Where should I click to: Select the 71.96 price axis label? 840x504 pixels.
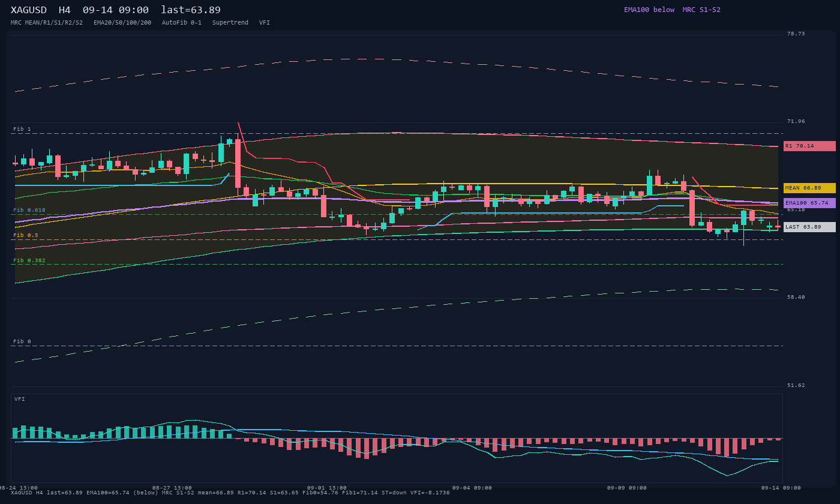click(x=796, y=121)
